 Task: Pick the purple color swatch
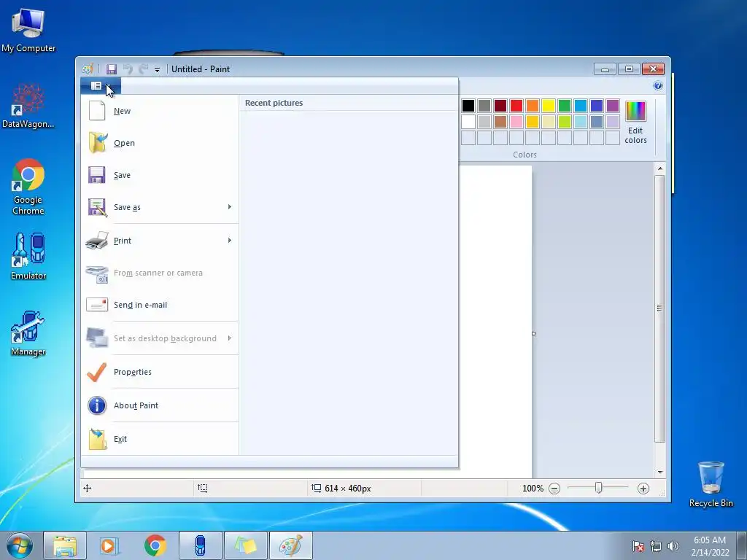click(613, 106)
